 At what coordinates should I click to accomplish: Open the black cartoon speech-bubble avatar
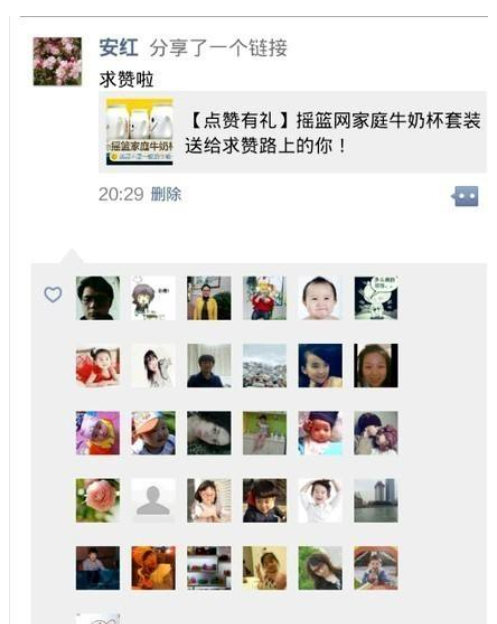click(x=376, y=298)
